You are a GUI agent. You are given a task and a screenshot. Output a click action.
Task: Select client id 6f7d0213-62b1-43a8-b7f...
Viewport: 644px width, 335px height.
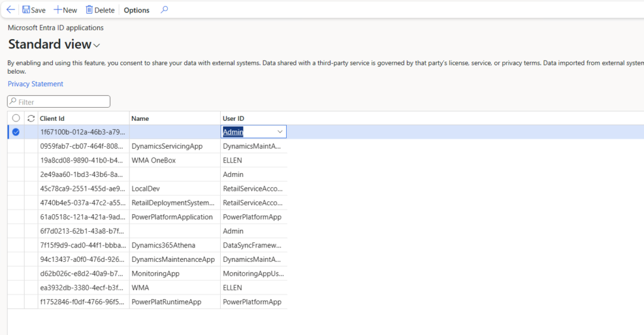84,231
